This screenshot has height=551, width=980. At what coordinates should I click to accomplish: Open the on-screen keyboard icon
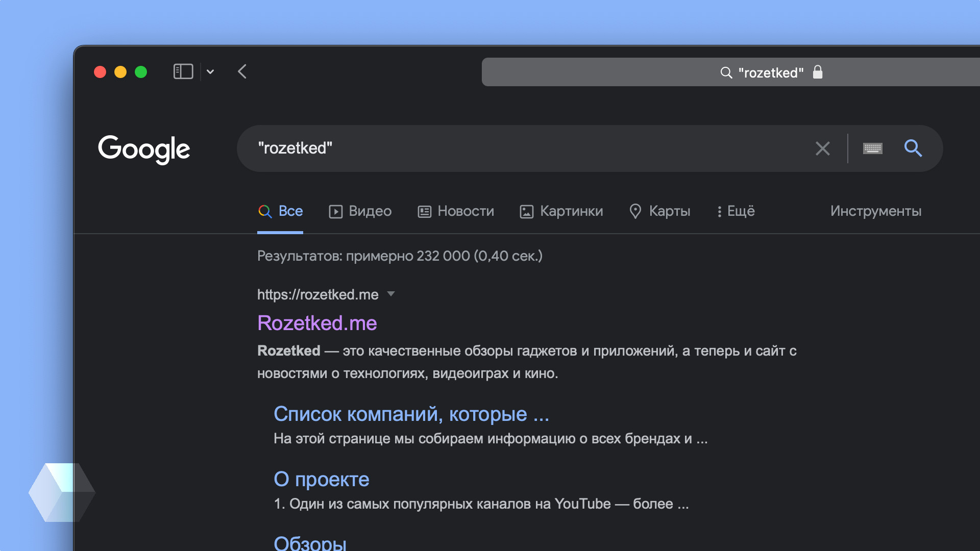point(873,148)
